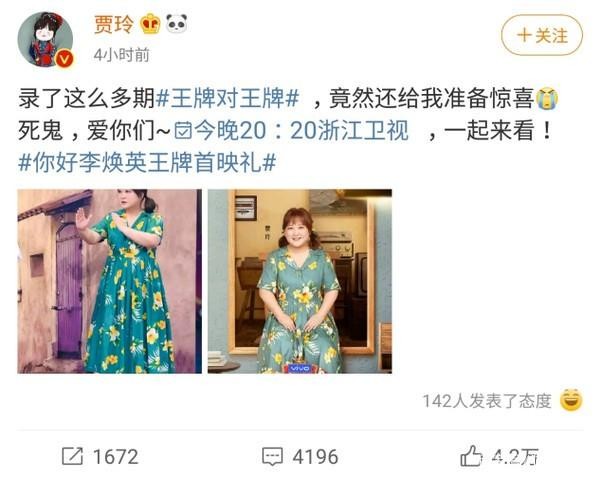The image size is (600, 478).
Task: Open the 今晚20:20浙江卫视 schedule link
Action: click(292, 131)
